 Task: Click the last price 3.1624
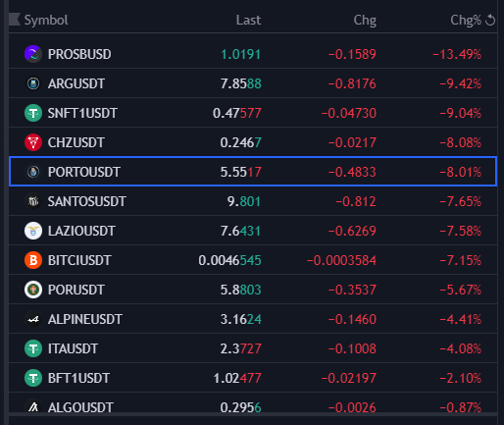click(240, 319)
